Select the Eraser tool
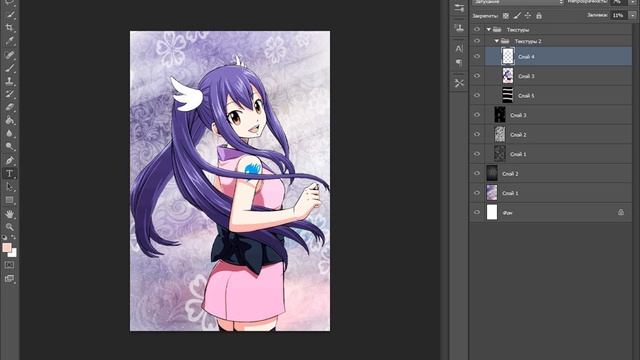This screenshot has height=360, width=640. point(9,107)
